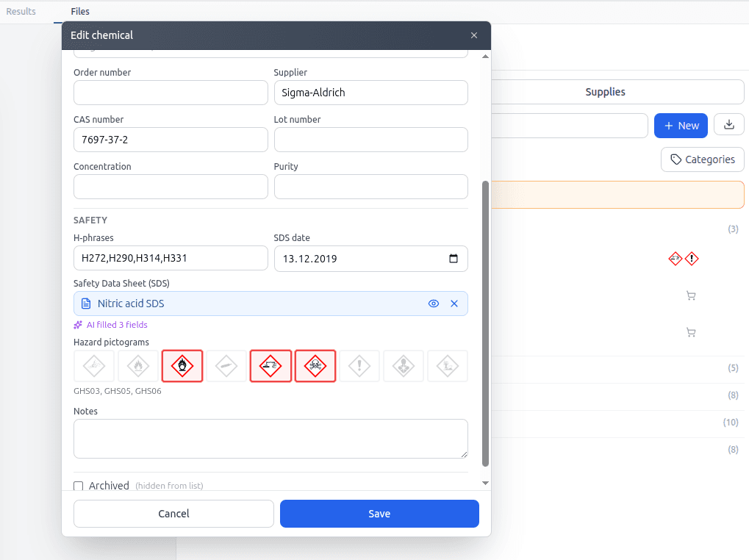Toggle the GHS04 gas cylinder pictogram
Screen dimensions: 749x560
point(226,366)
